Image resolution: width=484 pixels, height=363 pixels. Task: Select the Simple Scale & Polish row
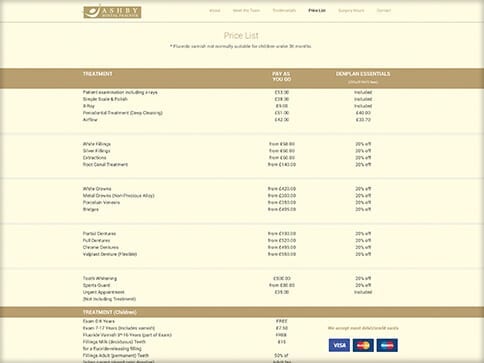tap(242, 99)
